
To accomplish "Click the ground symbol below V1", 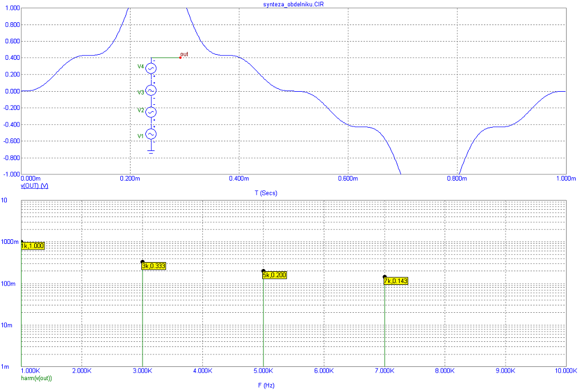I will point(150,152).
